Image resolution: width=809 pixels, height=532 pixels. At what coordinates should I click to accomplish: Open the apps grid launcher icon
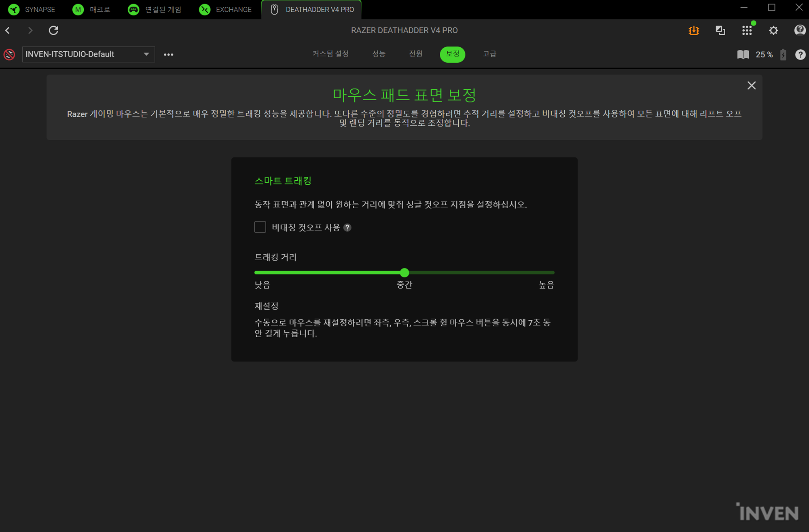747,30
